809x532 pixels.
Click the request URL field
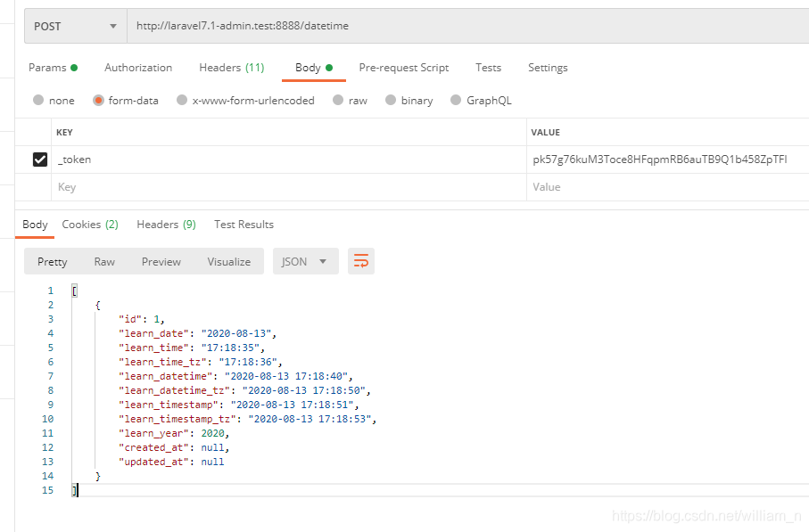(x=357, y=26)
